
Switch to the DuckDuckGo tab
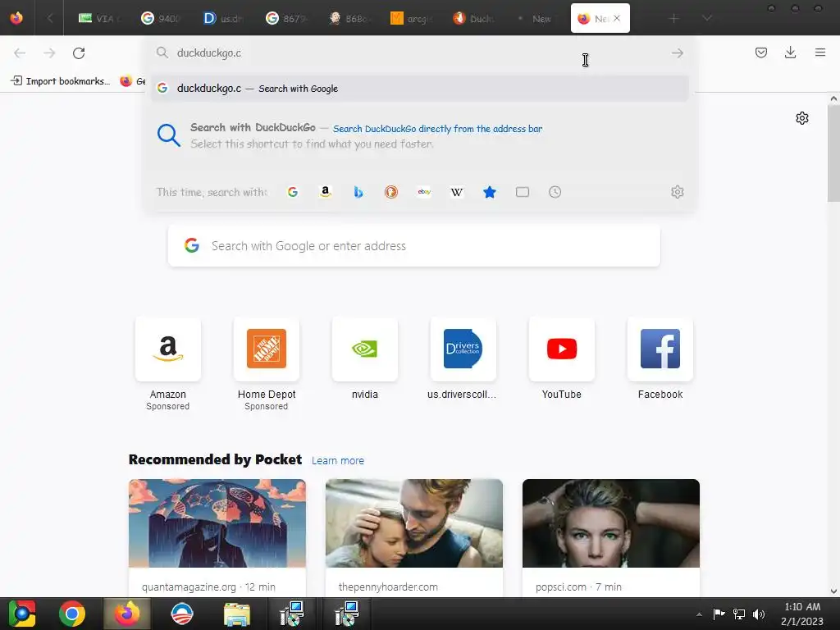[474, 18]
